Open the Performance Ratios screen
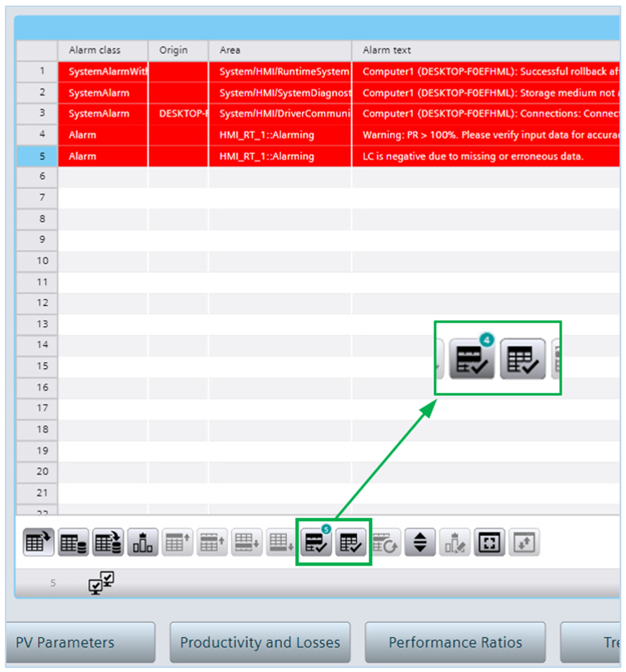 (455, 643)
